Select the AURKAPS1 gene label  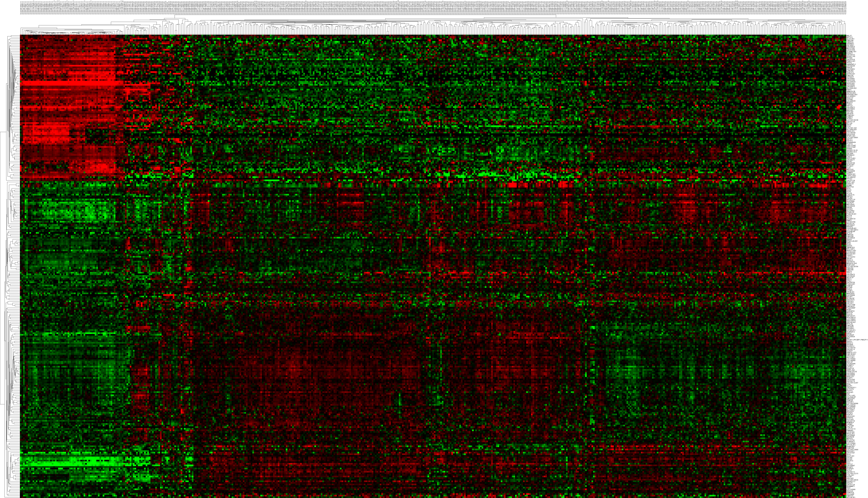[x=851, y=311]
